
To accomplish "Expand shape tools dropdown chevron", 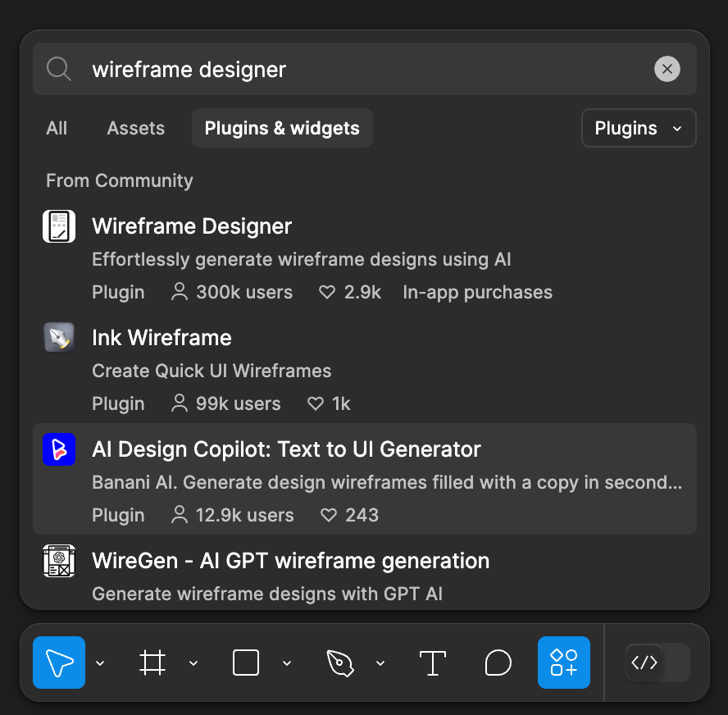I will (287, 663).
